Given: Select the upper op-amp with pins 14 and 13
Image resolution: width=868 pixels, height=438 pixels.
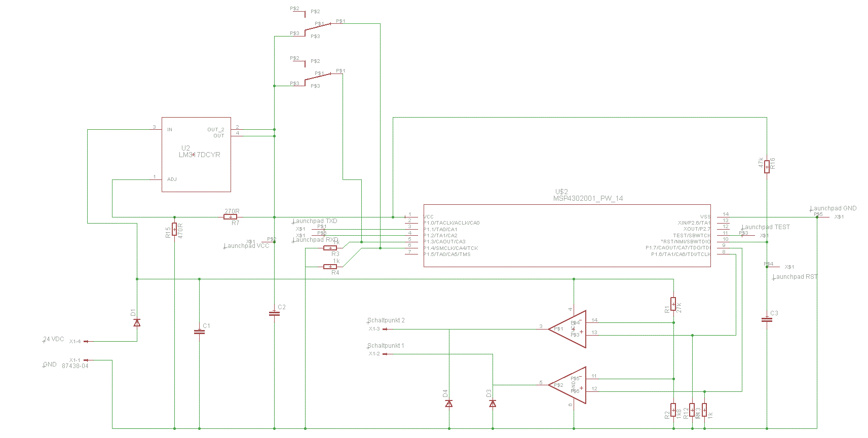Looking at the screenshot, I should pyautogui.click(x=568, y=329).
